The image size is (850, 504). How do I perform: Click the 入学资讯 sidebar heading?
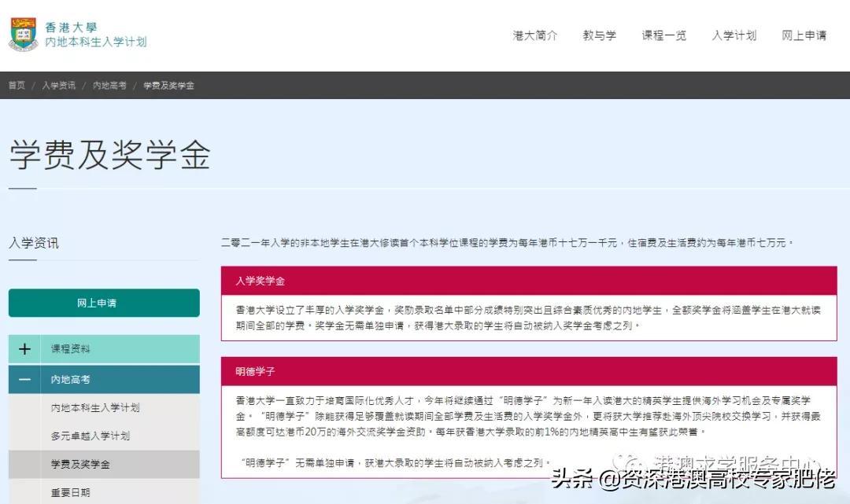[34, 243]
